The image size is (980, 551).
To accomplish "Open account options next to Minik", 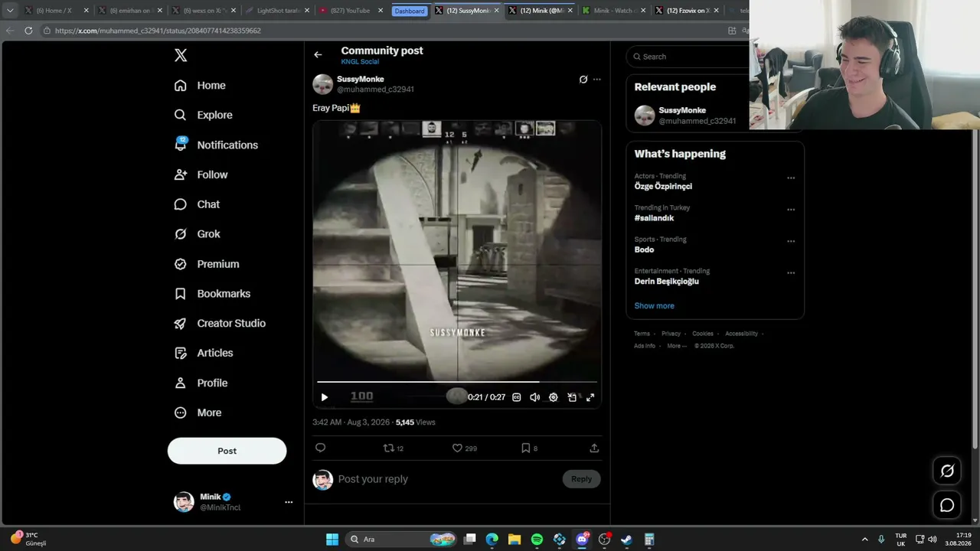I will (289, 502).
